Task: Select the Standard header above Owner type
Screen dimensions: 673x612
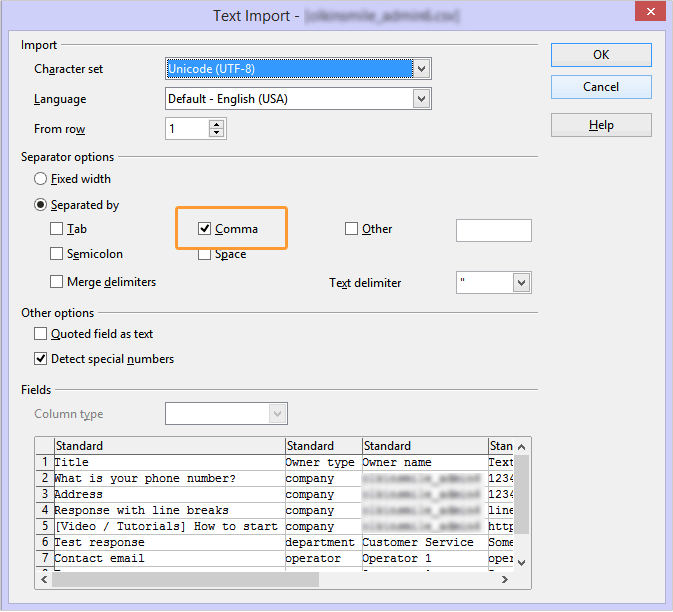Action: tap(324, 446)
